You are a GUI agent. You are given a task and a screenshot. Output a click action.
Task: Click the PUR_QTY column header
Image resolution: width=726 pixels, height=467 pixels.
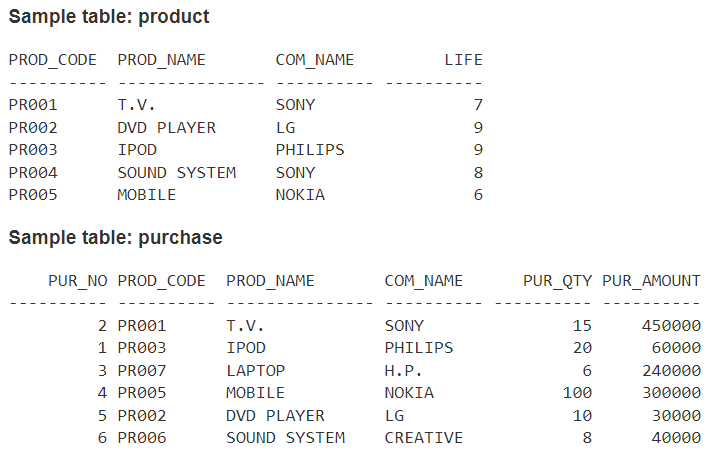click(557, 281)
